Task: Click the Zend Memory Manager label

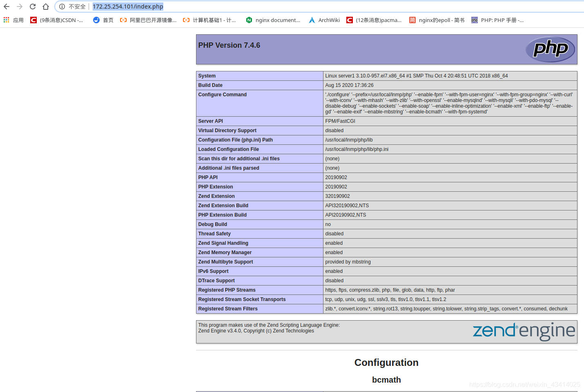Action: pos(225,252)
